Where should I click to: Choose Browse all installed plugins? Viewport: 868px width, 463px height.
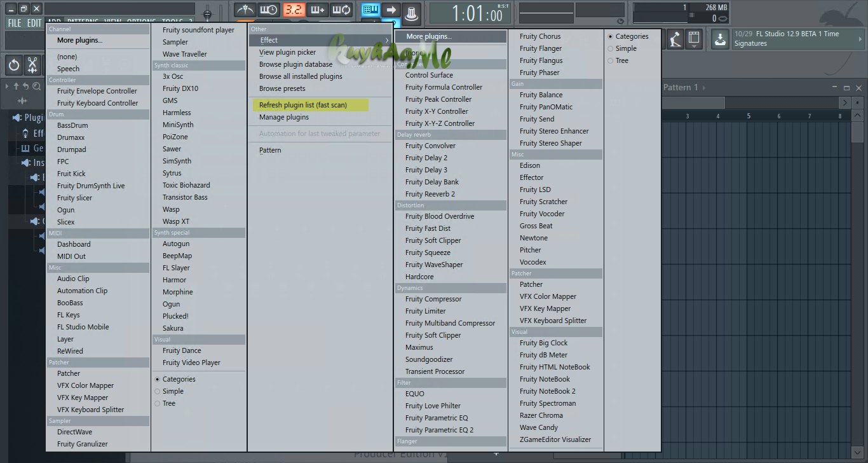pos(301,76)
